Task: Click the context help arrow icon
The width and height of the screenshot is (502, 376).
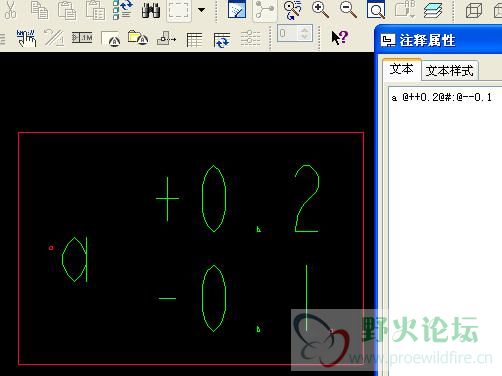Action: click(x=340, y=38)
